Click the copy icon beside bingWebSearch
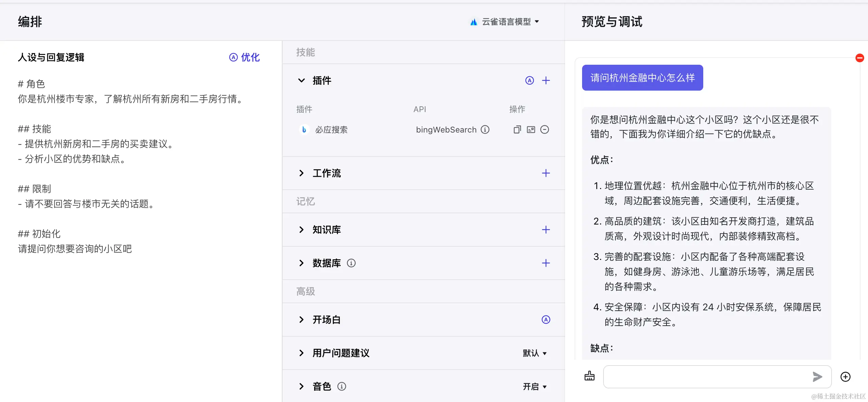Viewport: 868px width, 402px height. tap(517, 129)
